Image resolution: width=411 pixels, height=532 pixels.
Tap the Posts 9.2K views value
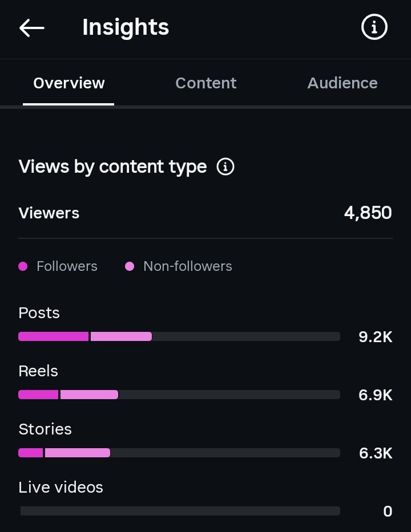(x=376, y=337)
